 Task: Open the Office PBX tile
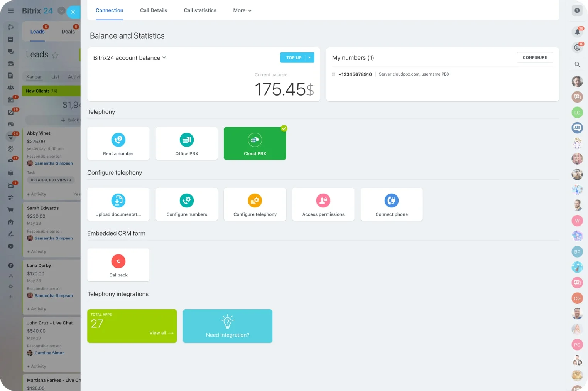187,143
